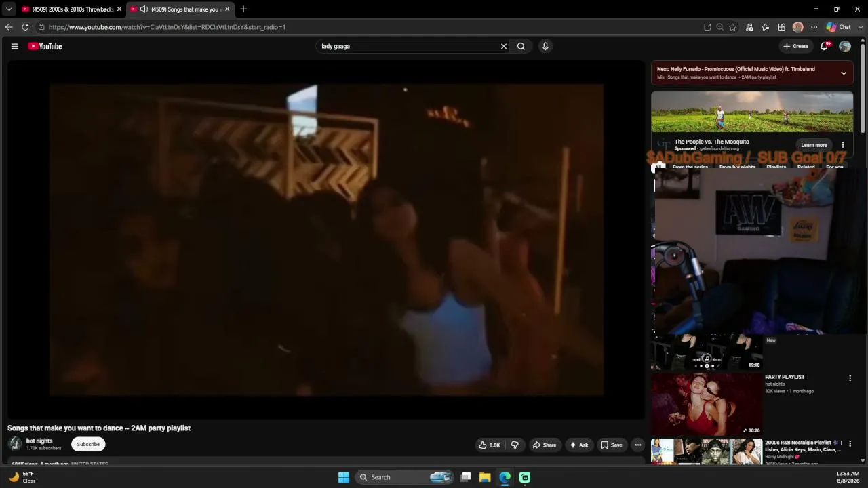The height and width of the screenshot is (488, 868).
Task: Click the main video player
Action: 326,239
